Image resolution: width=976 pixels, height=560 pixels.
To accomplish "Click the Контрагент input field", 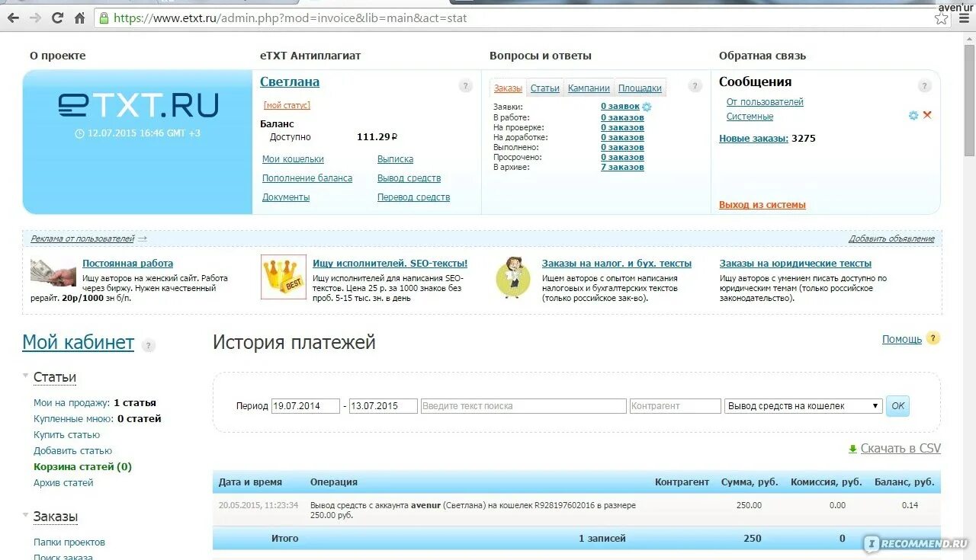I will pos(675,406).
